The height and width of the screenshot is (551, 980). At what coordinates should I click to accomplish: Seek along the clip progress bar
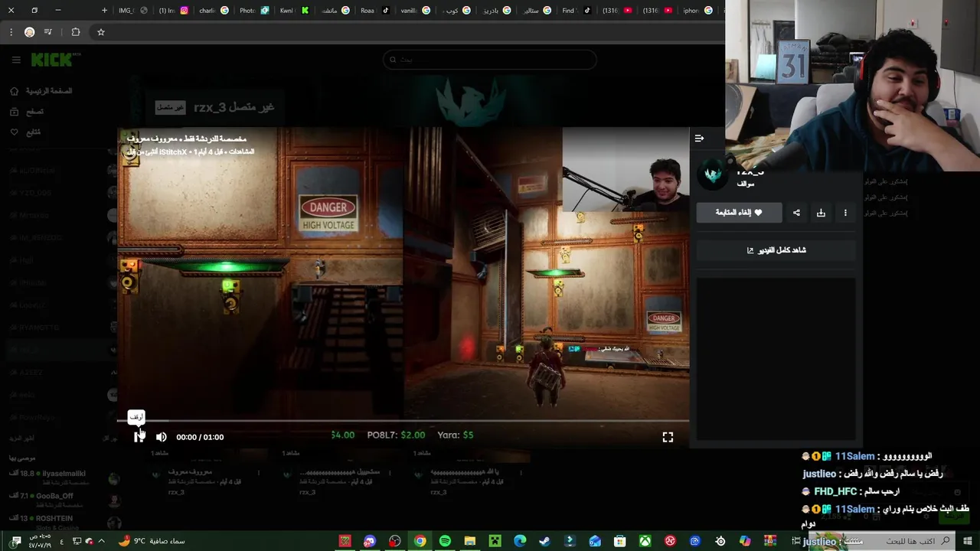[403, 420]
